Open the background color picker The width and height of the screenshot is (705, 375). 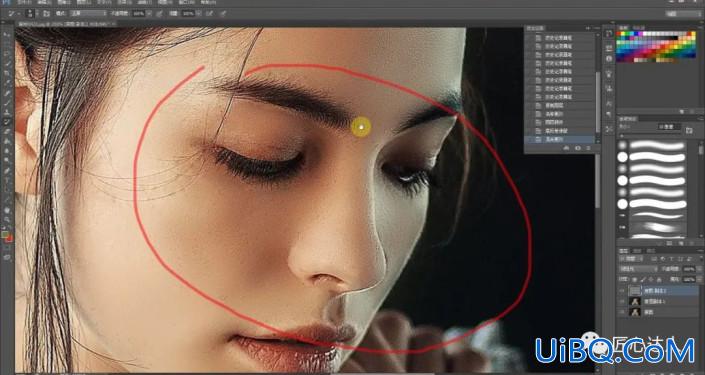pyautogui.click(x=10, y=239)
